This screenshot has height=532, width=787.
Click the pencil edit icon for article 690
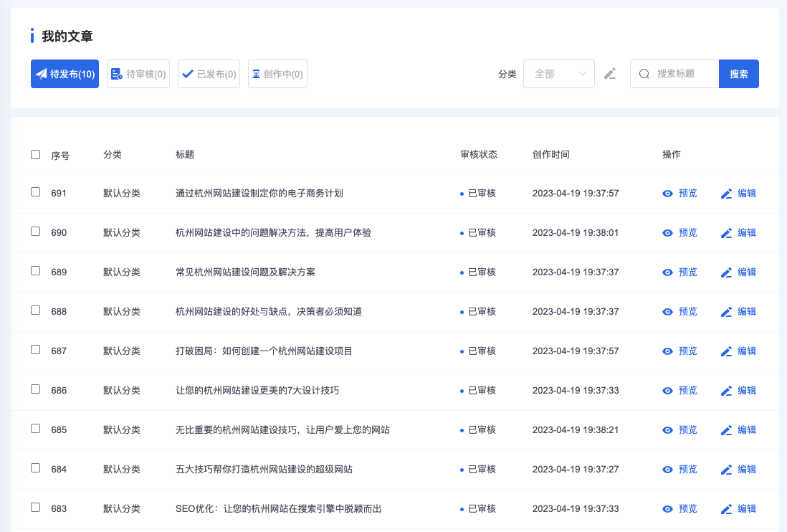726,233
